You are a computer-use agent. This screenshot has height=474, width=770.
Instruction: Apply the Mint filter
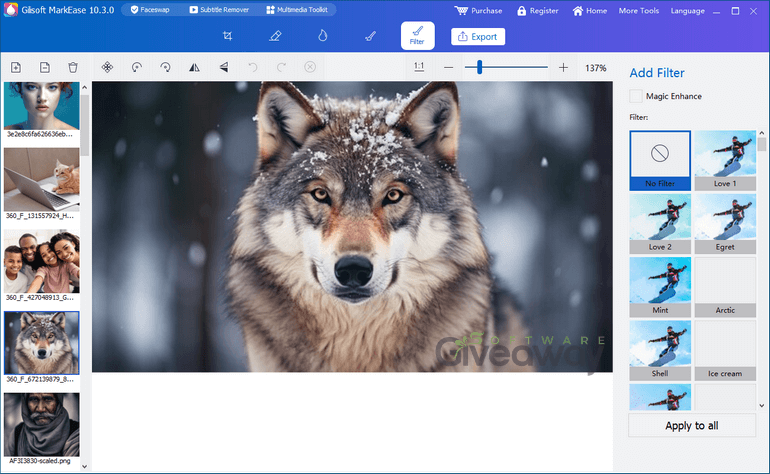pyautogui.click(x=660, y=287)
